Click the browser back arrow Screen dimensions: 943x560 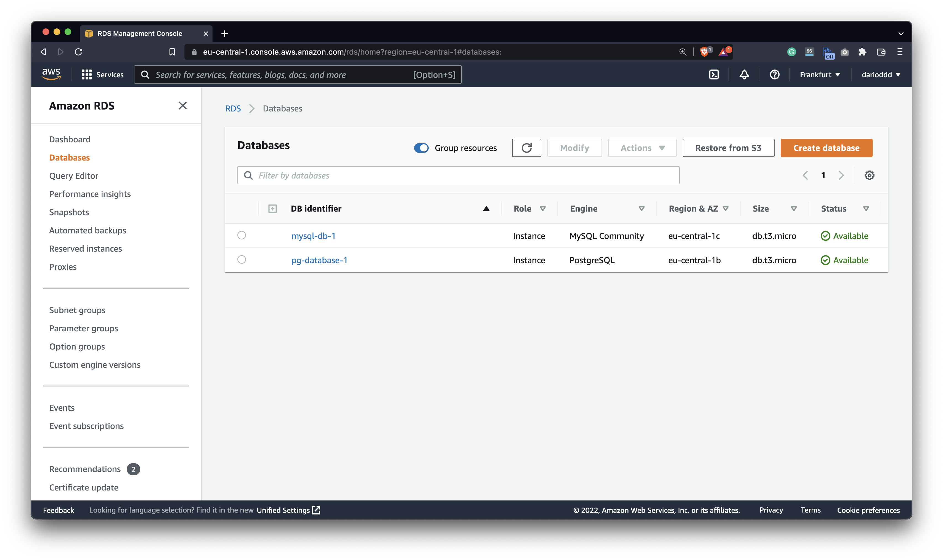[43, 52]
